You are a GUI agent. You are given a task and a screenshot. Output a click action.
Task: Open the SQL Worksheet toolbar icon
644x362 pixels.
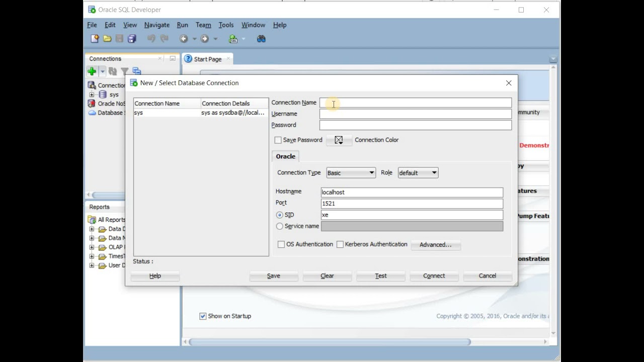(x=233, y=39)
